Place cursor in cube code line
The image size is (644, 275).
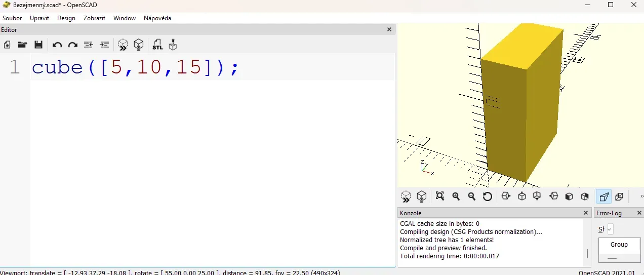135,67
